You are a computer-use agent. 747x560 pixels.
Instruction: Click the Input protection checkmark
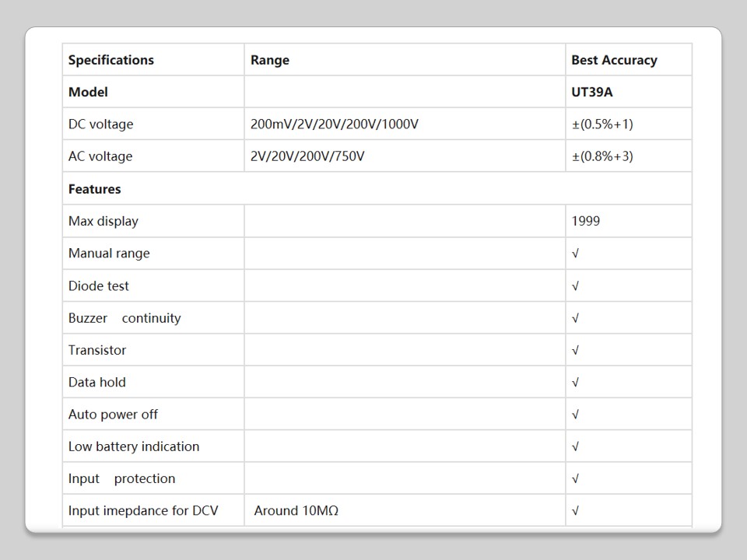click(575, 479)
